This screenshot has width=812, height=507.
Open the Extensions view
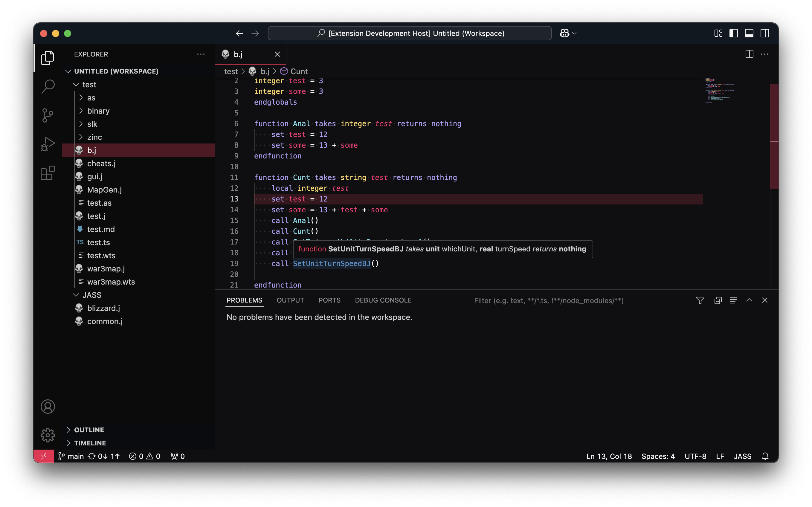click(x=48, y=173)
